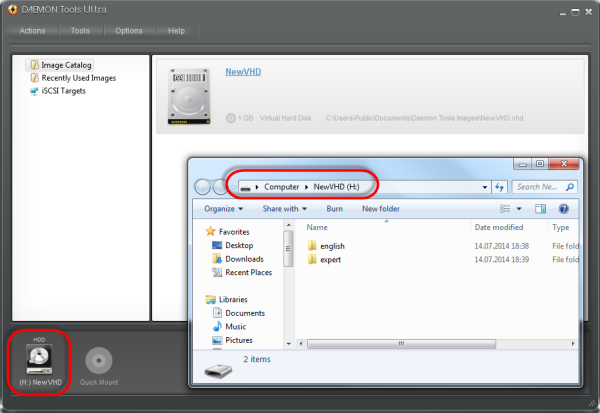Click the Burn toolbar button
600x413 pixels.
pyautogui.click(x=334, y=209)
